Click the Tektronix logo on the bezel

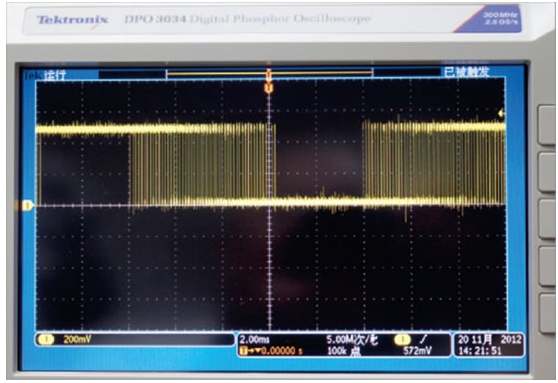point(72,20)
